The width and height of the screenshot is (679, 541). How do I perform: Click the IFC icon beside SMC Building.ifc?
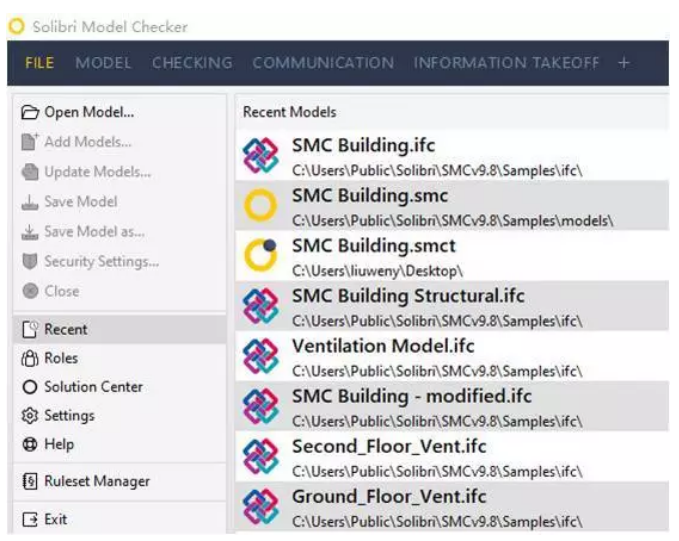pyautogui.click(x=261, y=155)
